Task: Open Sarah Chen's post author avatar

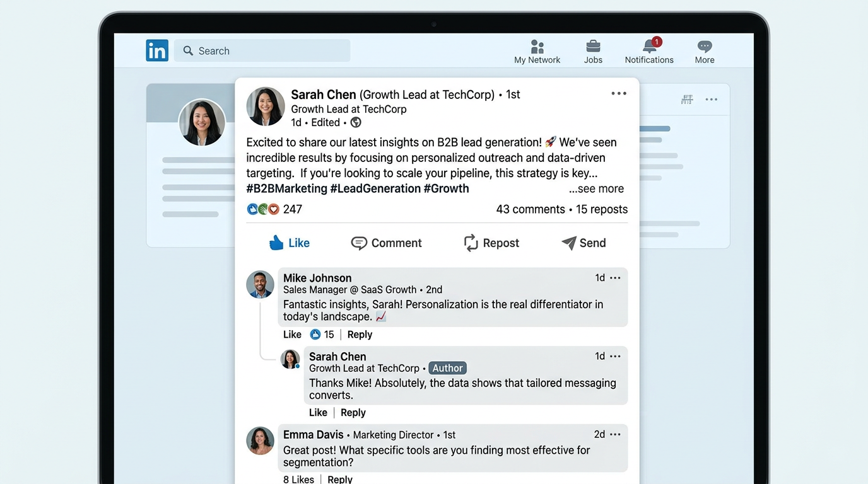Action: [266, 107]
